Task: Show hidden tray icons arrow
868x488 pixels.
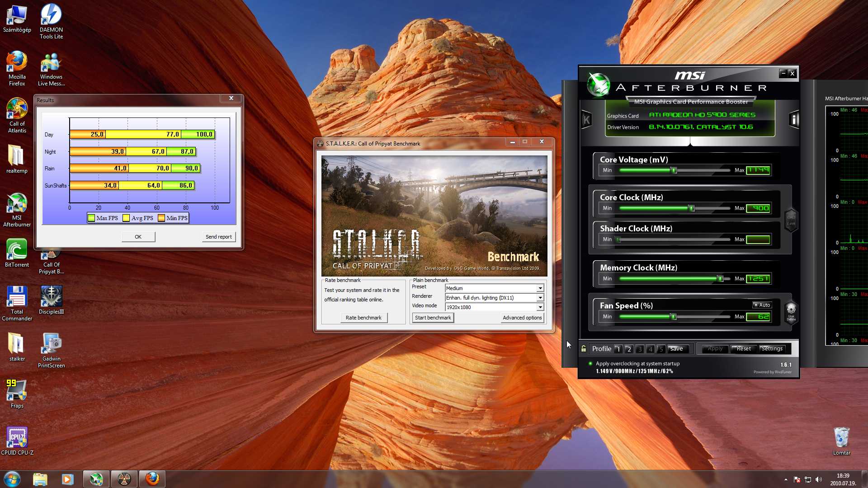Action: click(786, 479)
